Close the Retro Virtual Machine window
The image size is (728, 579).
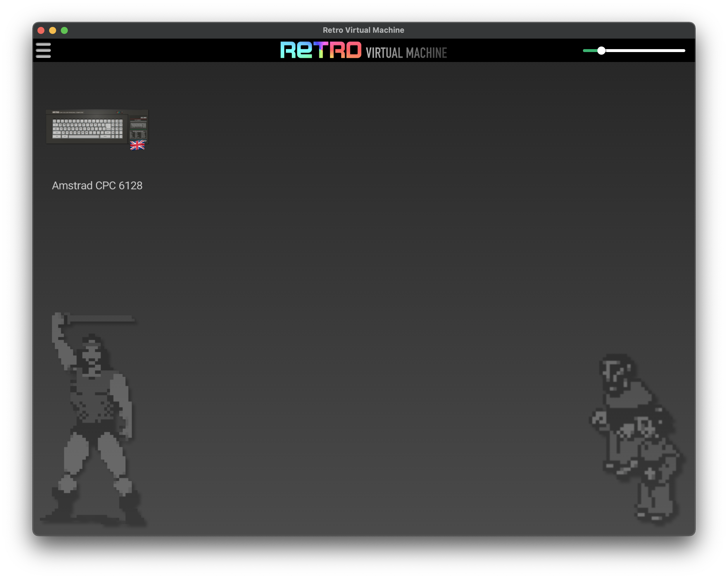[41, 30]
